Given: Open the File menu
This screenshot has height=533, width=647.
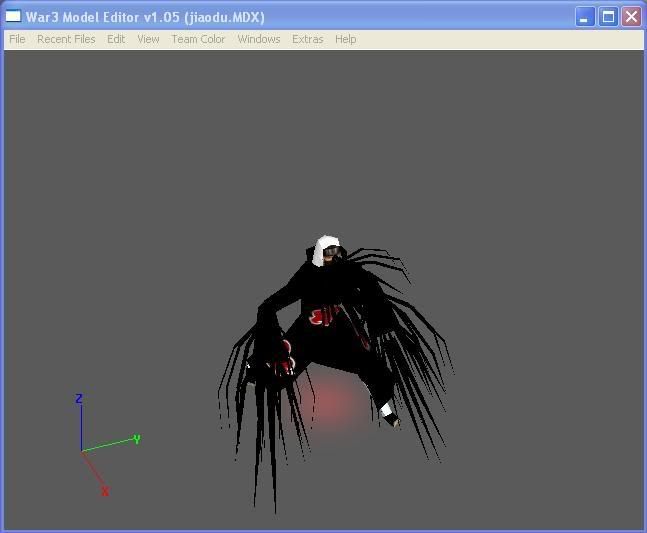Looking at the screenshot, I should pos(17,39).
